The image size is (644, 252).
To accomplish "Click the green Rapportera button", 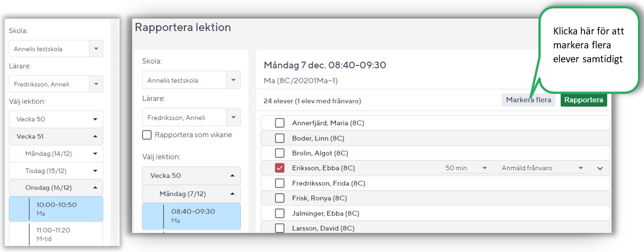I will [584, 100].
